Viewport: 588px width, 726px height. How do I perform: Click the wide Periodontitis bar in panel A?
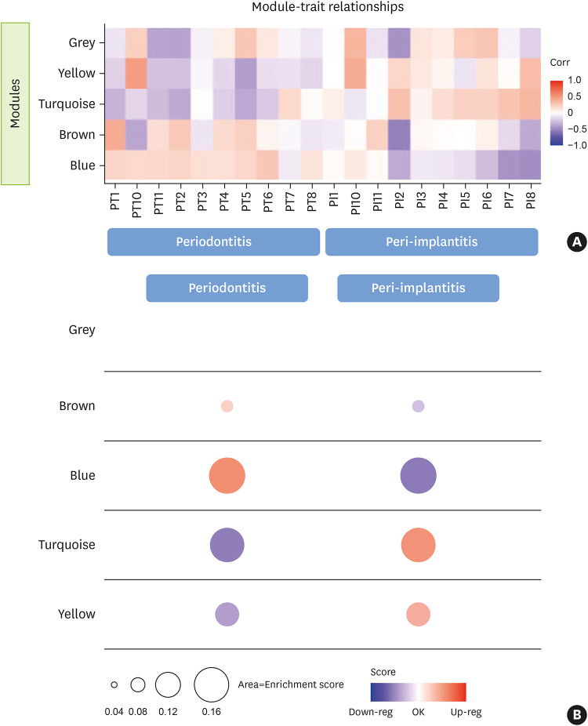tap(213, 241)
